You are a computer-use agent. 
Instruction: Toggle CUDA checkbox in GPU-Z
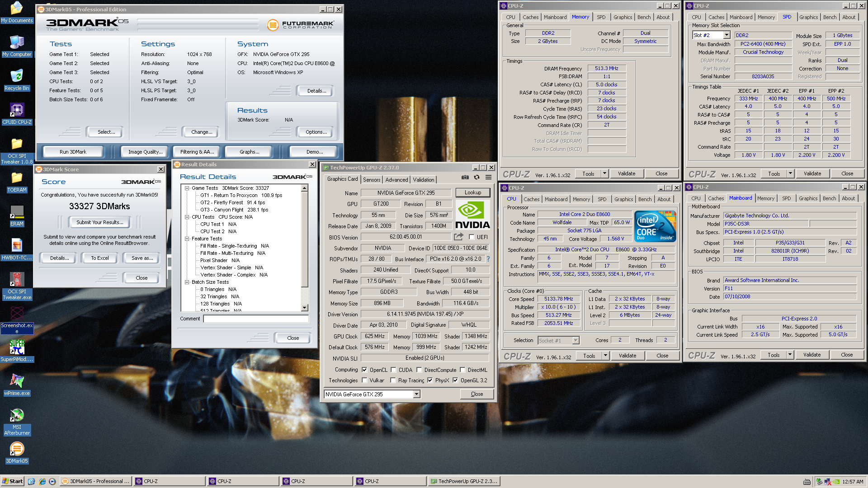393,370
